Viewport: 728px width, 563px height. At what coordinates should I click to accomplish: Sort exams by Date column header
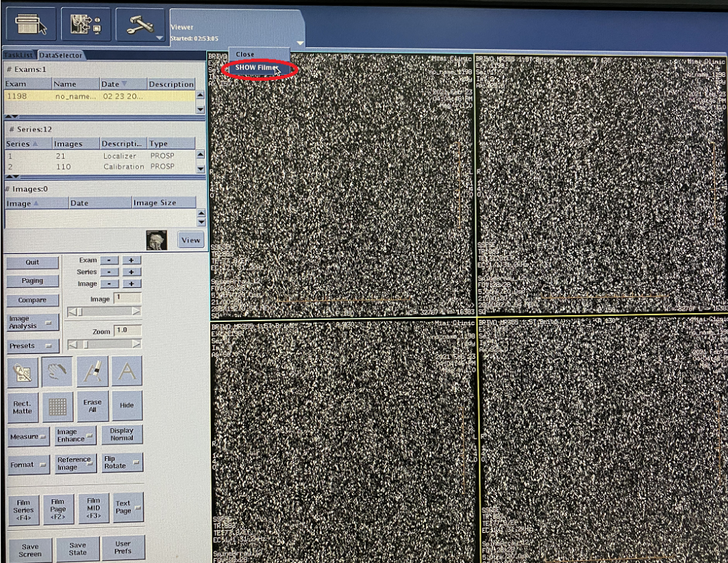123,84
